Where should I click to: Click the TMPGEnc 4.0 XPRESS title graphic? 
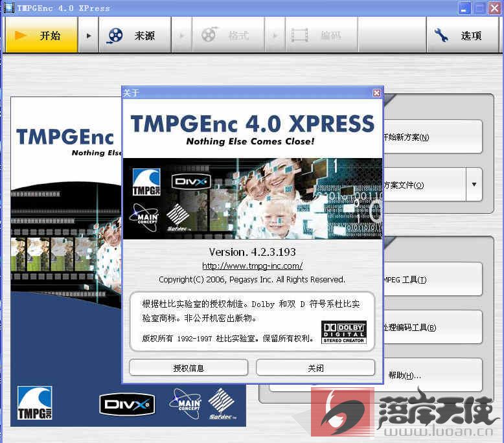[x=252, y=124]
